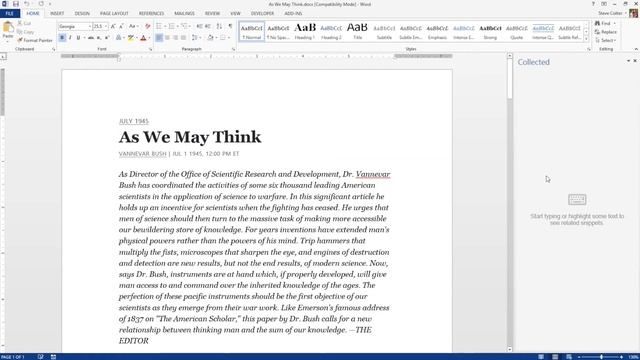Shrink the font size
Screen dimensions: 640x360
pos(121,26)
